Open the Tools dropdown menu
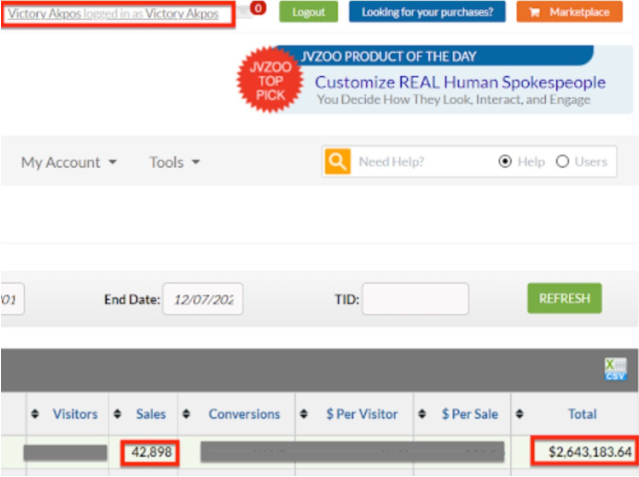Viewport: 639px width, 477px height. pos(174,162)
